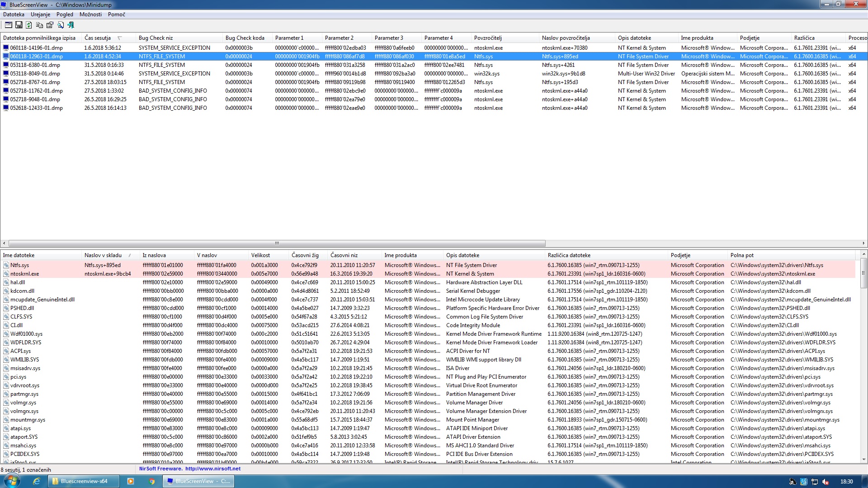Image resolution: width=868 pixels, height=488 pixels.
Task: Sort by Bug Check koda column
Action: tap(247, 38)
